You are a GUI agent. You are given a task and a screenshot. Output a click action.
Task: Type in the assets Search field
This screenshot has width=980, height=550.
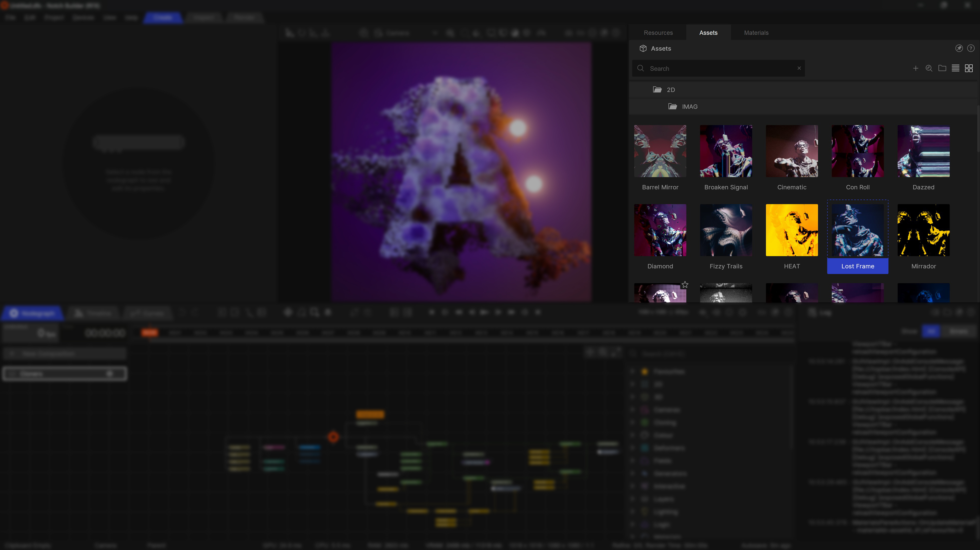(719, 68)
